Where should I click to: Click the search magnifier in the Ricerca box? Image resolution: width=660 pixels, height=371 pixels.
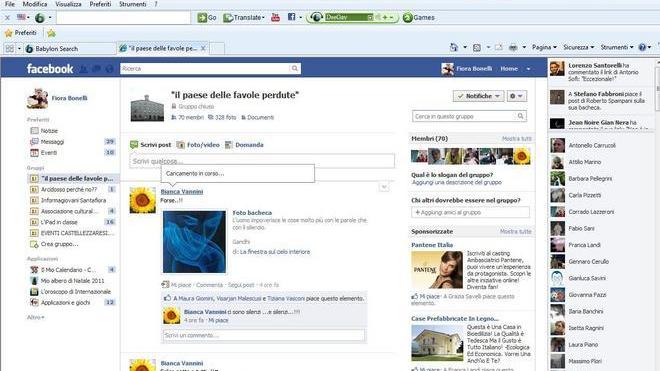295,68
